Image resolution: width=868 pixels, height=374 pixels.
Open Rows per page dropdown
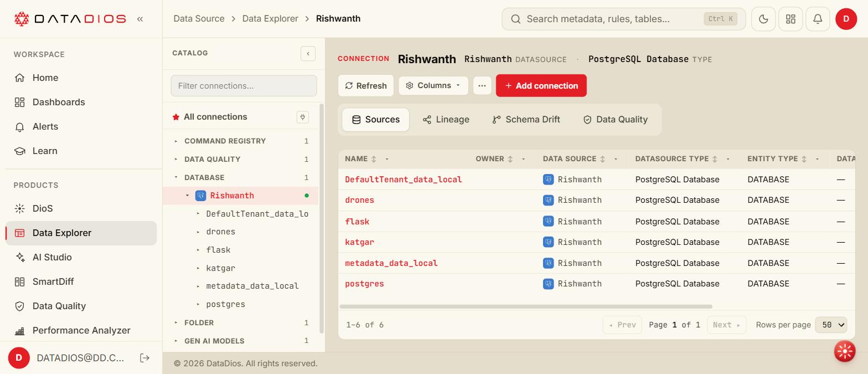pyautogui.click(x=831, y=325)
